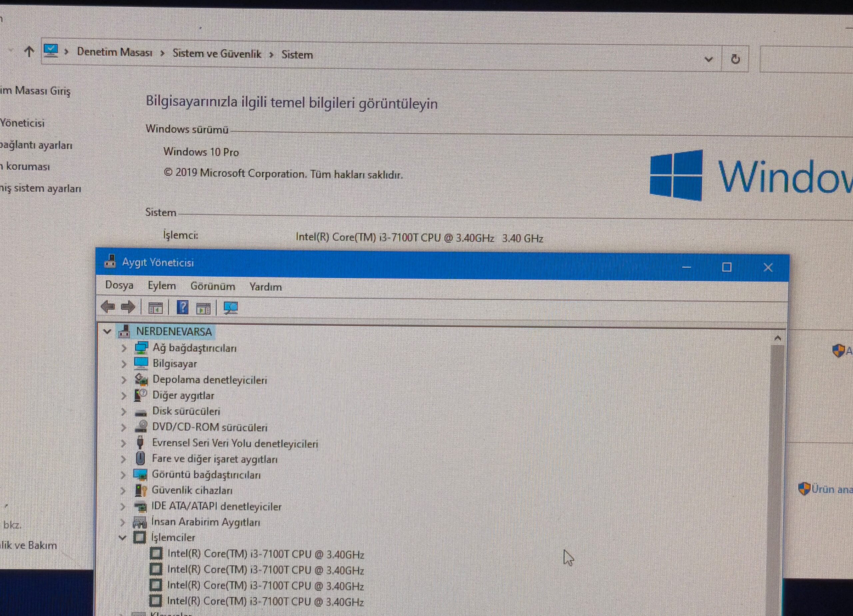Click the mouse icon for Fare ve diğer işaret aygıtları
Image resolution: width=853 pixels, height=616 pixels.
(140, 458)
